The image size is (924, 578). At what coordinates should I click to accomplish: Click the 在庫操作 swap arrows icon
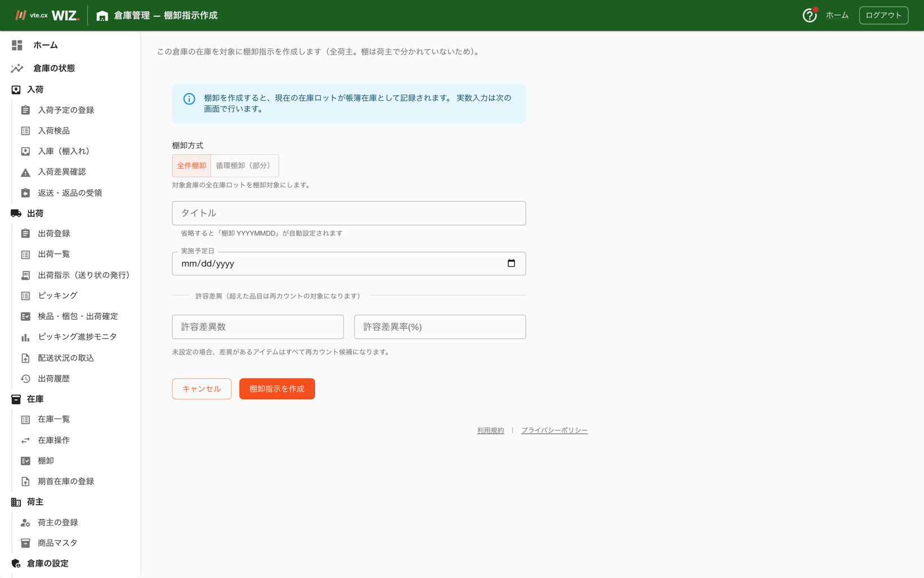point(25,440)
